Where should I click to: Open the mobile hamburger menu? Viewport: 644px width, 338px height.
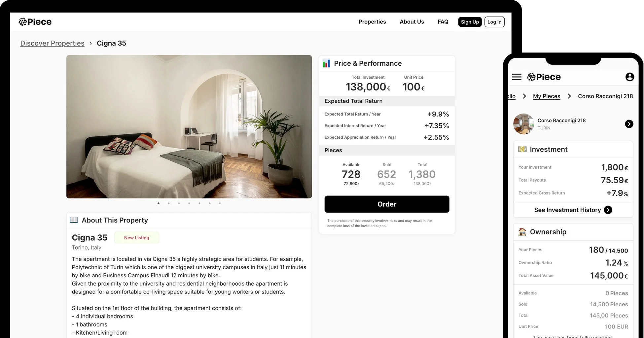click(517, 77)
